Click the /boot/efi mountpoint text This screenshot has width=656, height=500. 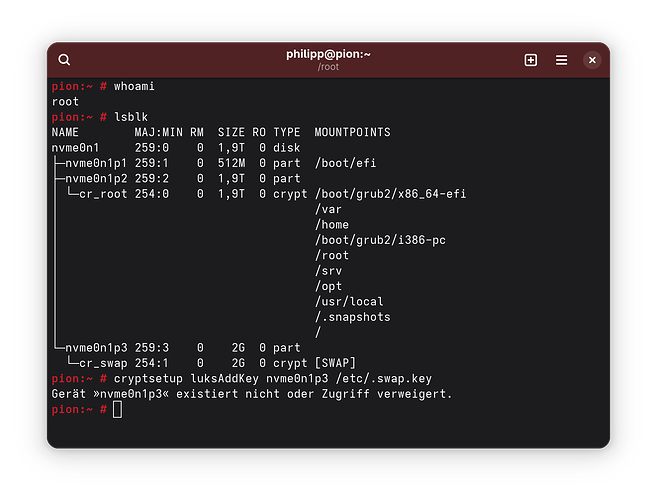point(344,163)
